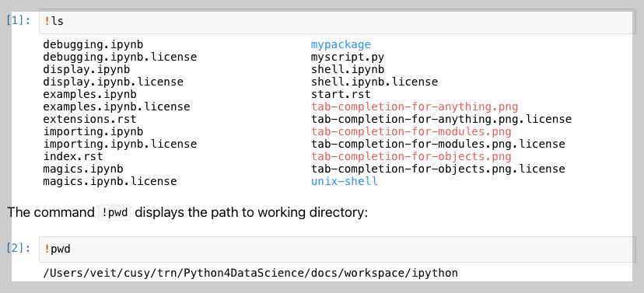Click tab-completion-for-objects.png.license entry
This screenshot has width=644, height=293.
(x=438, y=169)
